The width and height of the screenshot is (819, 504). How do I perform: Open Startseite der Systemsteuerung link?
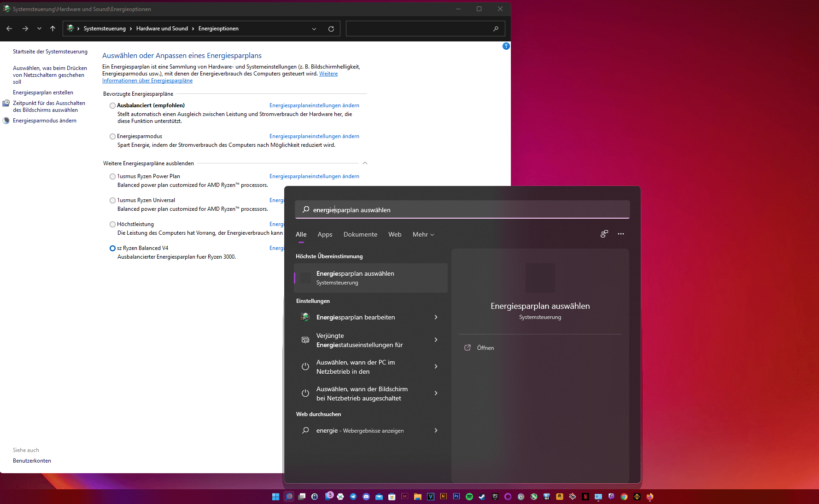tap(50, 52)
